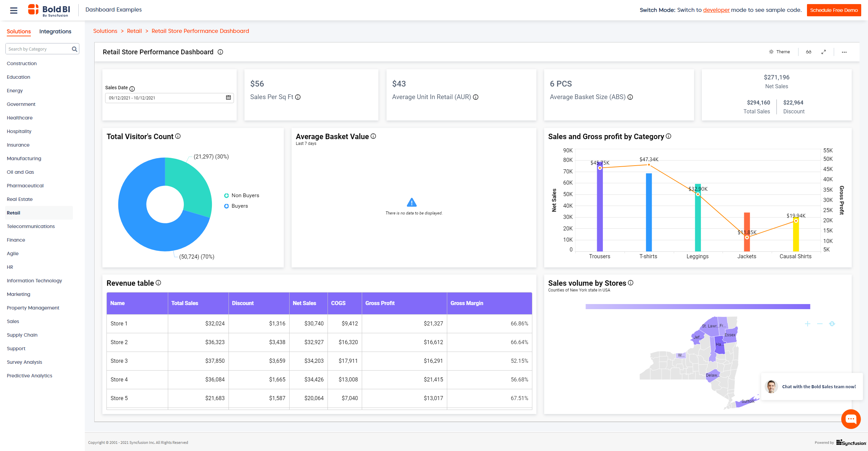Open the Theme selector

(779, 52)
